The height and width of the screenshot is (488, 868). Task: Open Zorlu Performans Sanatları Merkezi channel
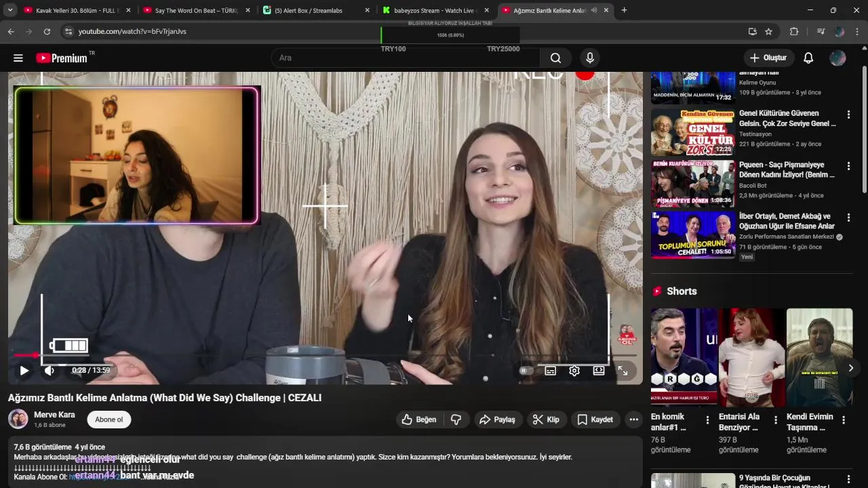(x=787, y=237)
